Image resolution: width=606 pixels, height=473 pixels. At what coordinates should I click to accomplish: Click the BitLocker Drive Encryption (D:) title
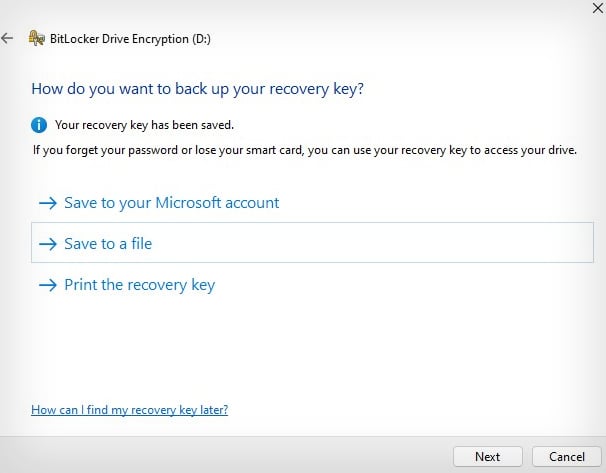coord(130,39)
